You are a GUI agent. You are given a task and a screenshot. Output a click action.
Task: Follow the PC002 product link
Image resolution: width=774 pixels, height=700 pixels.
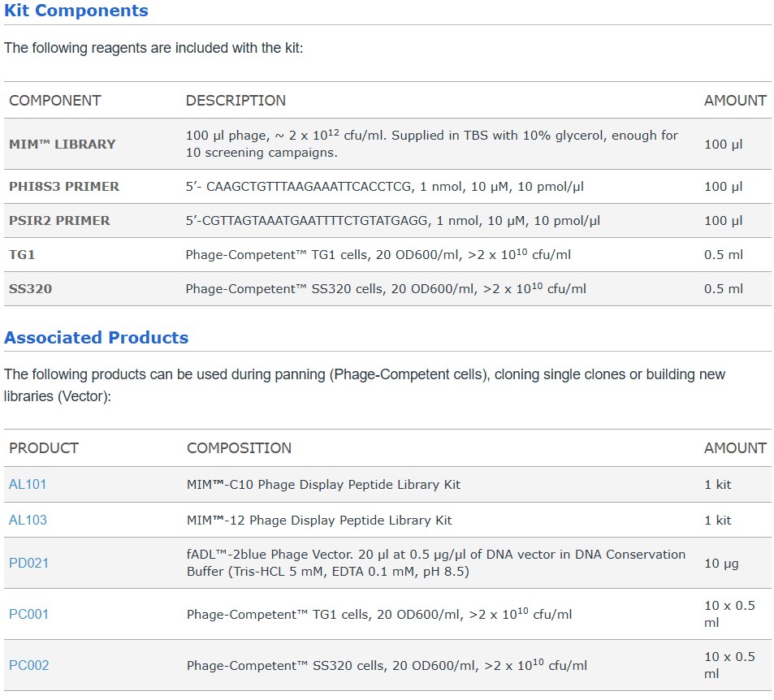pos(28,665)
